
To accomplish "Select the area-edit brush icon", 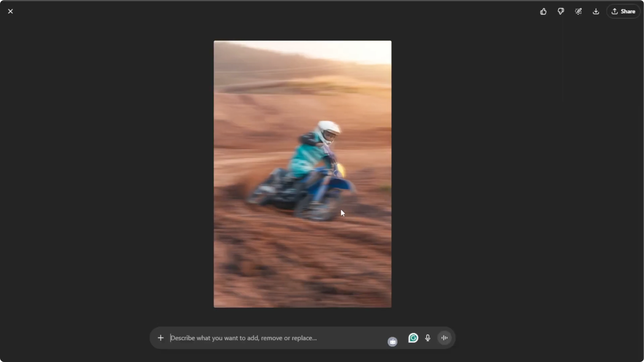I will tap(578, 11).
